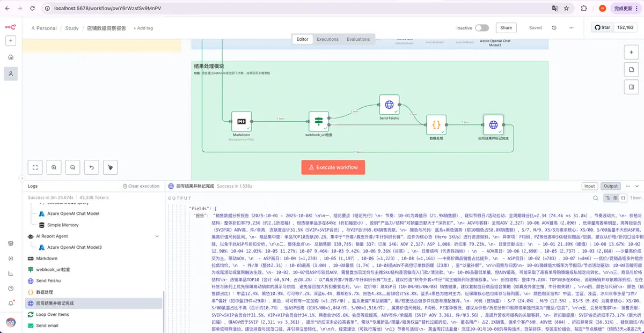Zoom out on the workflow canvas
The width and height of the screenshot is (644, 333).
pyautogui.click(x=72, y=167)
